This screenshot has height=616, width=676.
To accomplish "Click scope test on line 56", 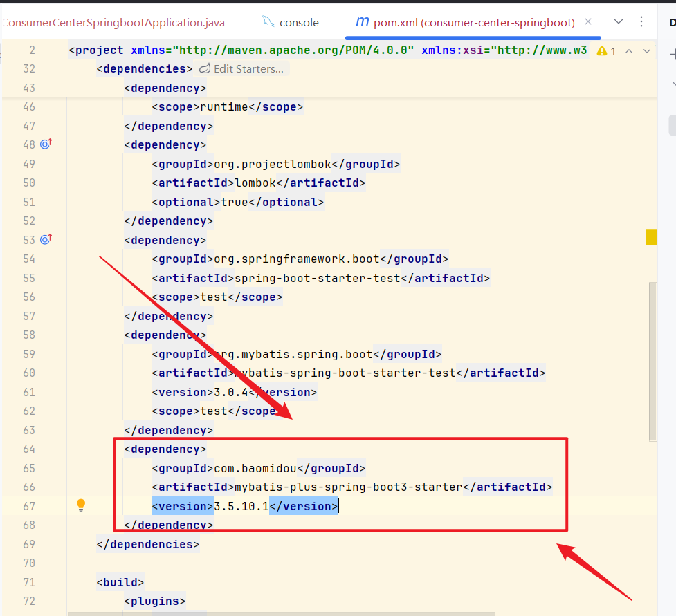I will pos(217,297).
